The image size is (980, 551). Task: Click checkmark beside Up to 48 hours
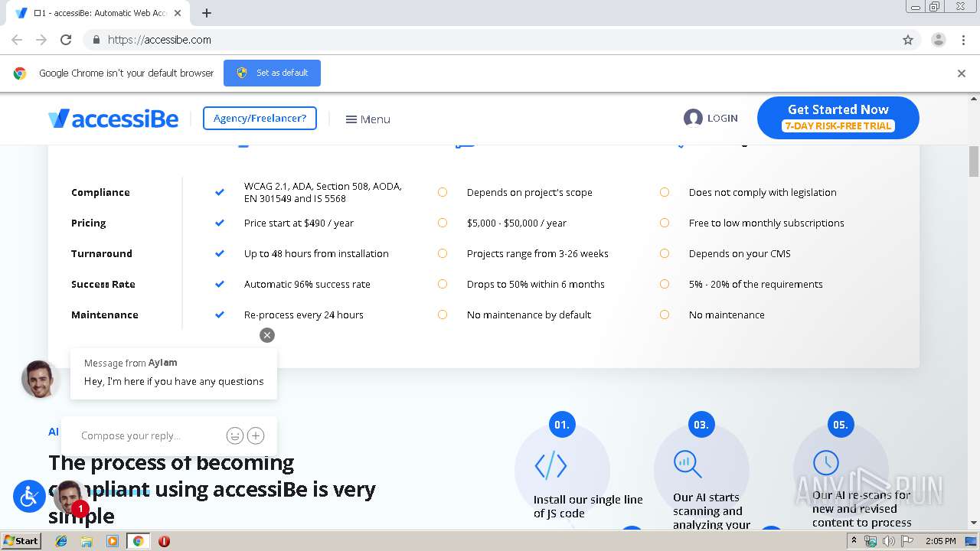[x=220, y=253]
